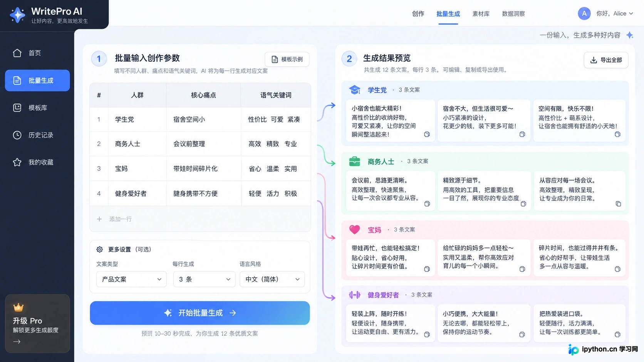Copy the 从容应对每一场会议 card text
Screen dimensions: 644x362
point(618,204)
